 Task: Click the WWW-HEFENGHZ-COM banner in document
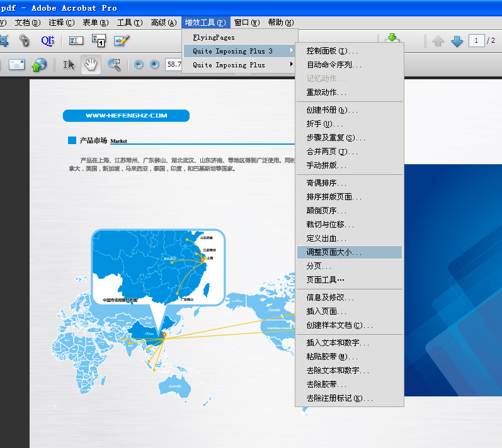pyautogui.click(x=126, y=115)
